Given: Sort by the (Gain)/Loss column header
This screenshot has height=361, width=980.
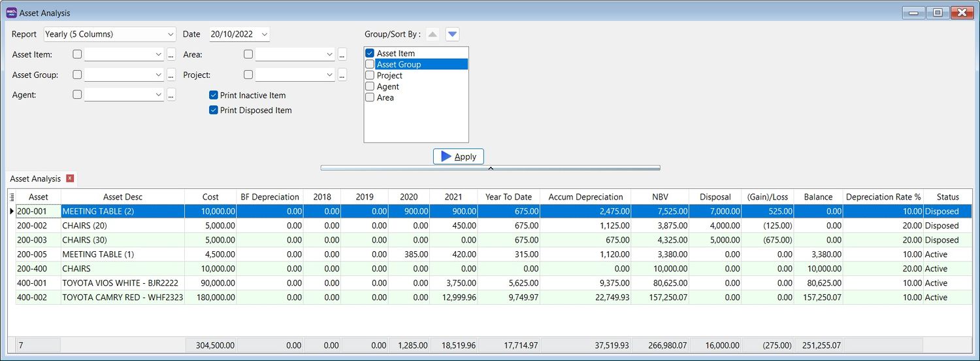Looking at the screenshot, I should (x=768, y=197).
